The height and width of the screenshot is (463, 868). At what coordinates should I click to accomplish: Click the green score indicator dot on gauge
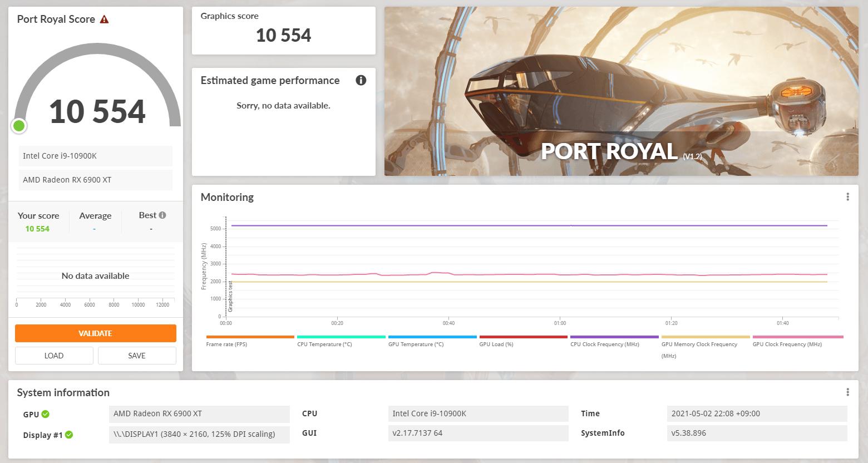pos(19,126)
